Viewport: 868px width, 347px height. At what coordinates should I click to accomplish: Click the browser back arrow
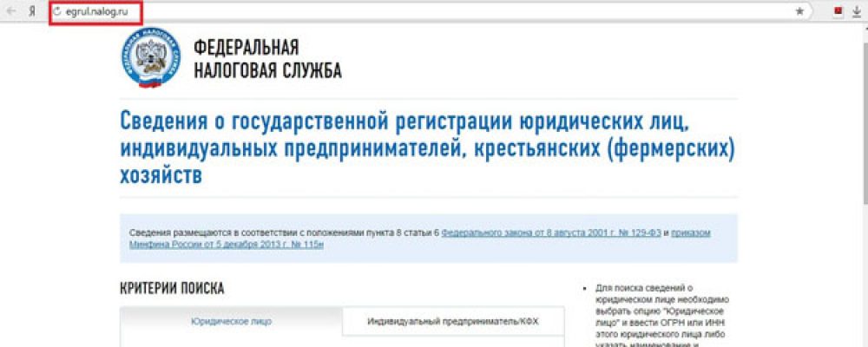pos(11,11)
